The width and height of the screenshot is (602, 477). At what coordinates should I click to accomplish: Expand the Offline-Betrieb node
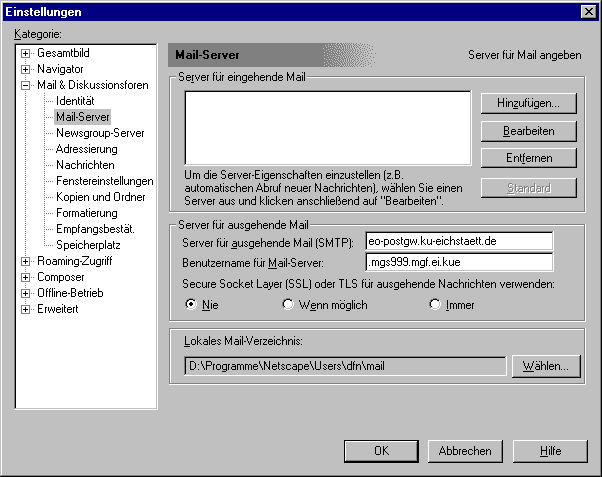[26, 293]
